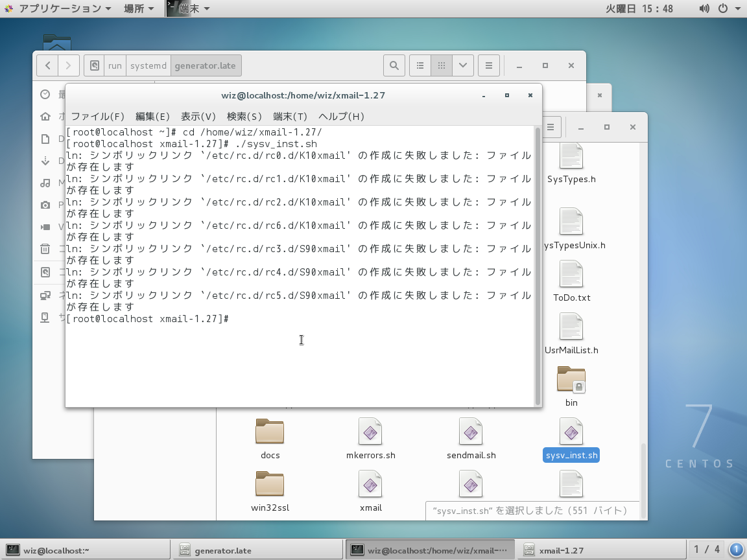Select the locked bin folder
747x560 pixels.
571,386
